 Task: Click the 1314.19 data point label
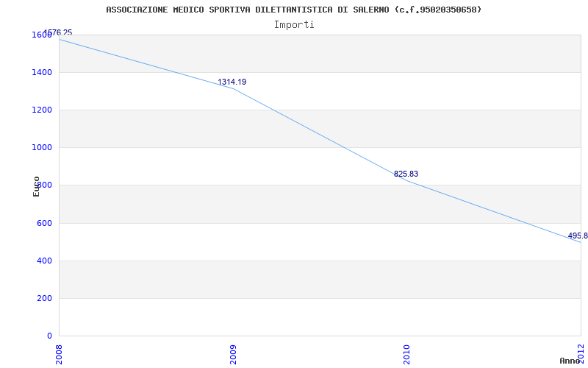click(232, 82)
